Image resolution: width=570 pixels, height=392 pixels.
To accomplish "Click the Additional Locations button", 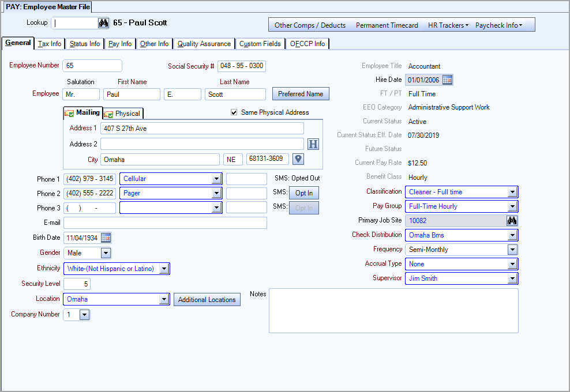I will [207, 299].
